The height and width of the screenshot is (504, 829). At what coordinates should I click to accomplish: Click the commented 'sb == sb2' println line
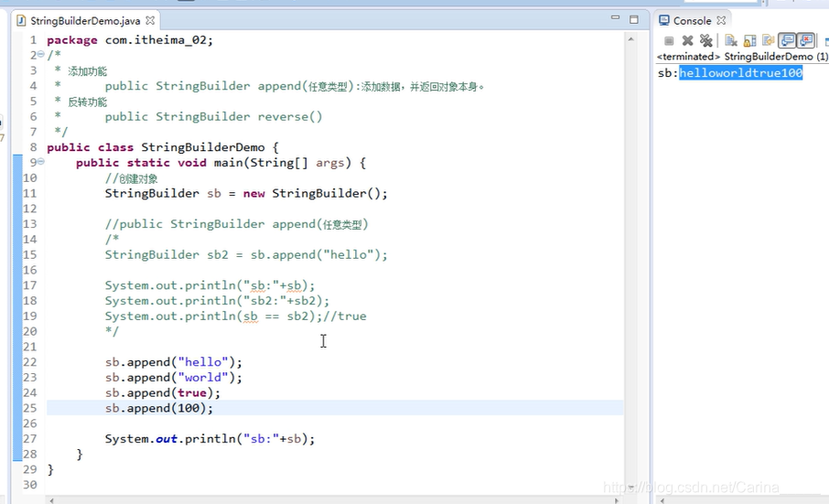pos(235,316)
